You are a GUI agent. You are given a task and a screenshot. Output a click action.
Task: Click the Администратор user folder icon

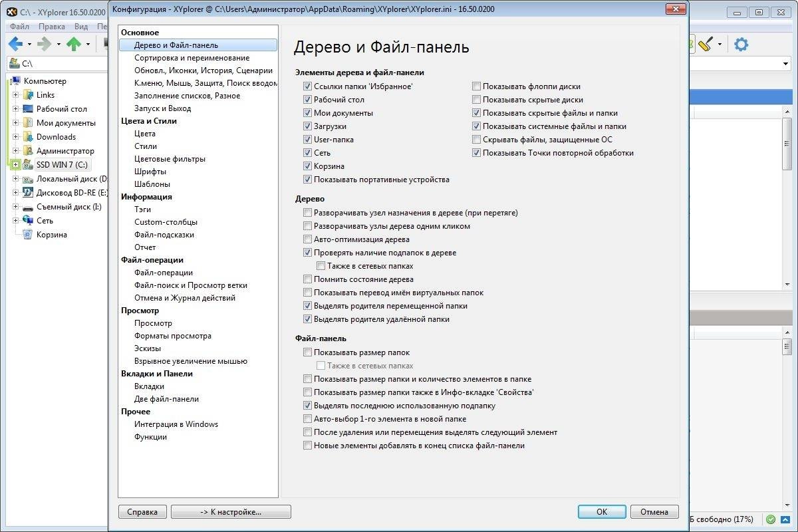28,151
